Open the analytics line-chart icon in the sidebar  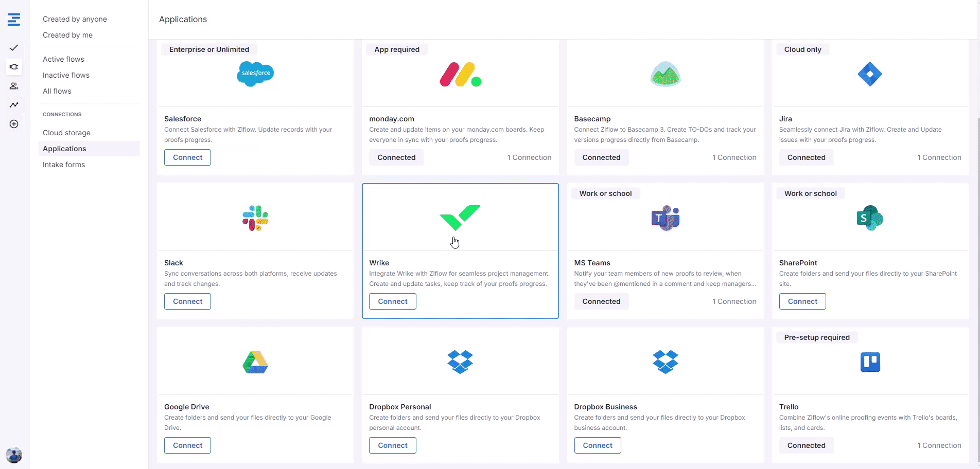[14, 105]
